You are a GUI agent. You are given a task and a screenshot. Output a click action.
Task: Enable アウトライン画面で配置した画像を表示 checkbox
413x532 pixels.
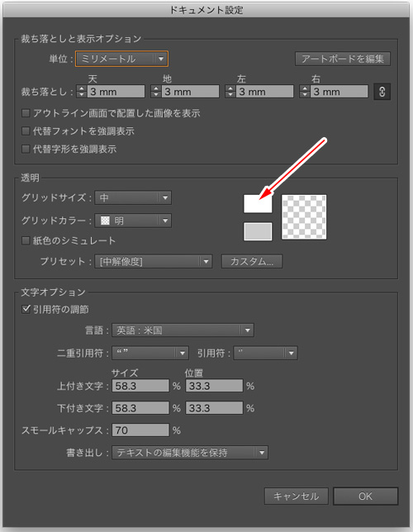point(26,113)
